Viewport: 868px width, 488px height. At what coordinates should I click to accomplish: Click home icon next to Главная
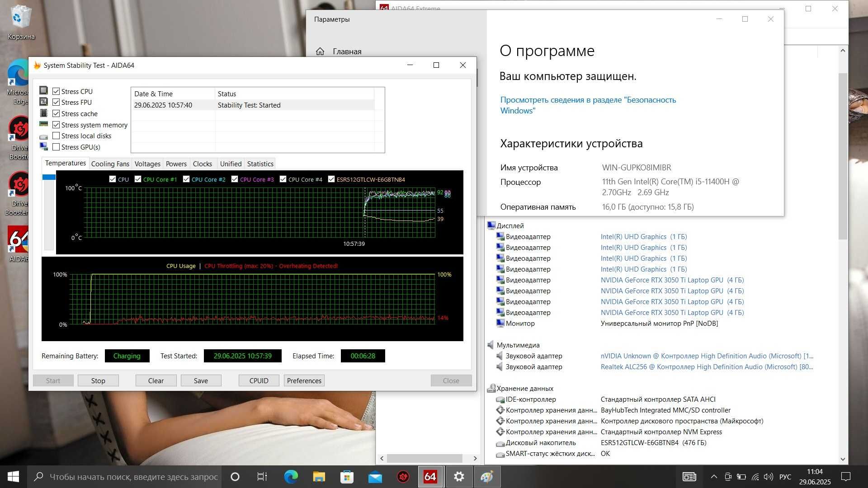point(320,52)
